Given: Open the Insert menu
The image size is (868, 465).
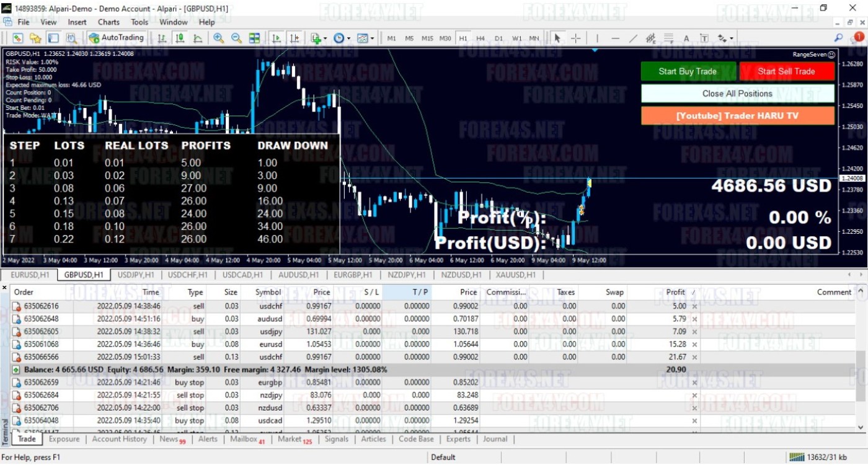Looking at the screenshot, I should pos(77,22).
